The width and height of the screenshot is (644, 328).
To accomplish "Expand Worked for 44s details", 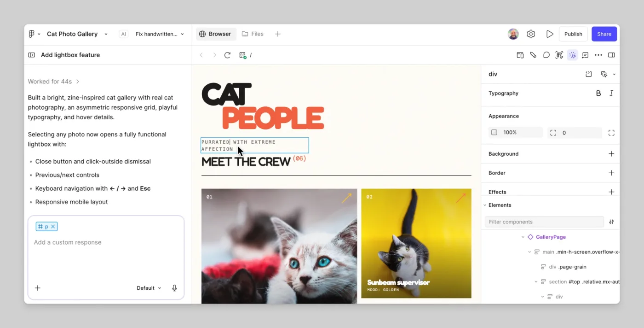I will click(x=53, y=82).
